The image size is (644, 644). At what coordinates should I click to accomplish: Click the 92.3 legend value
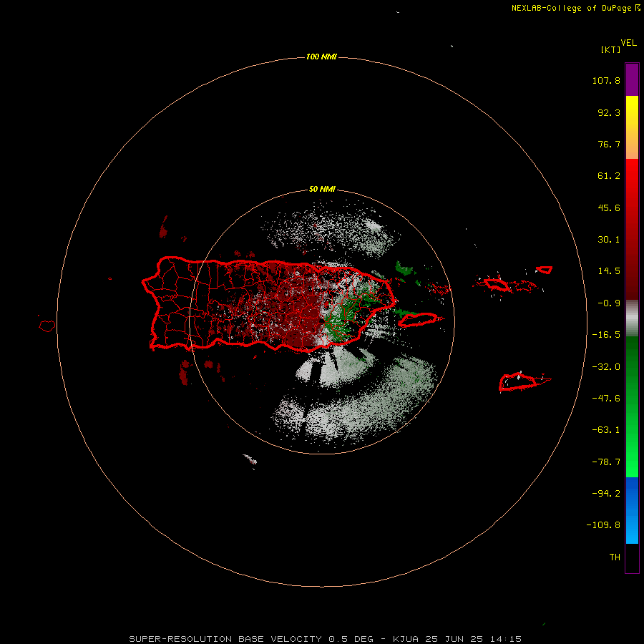point(609,112)
